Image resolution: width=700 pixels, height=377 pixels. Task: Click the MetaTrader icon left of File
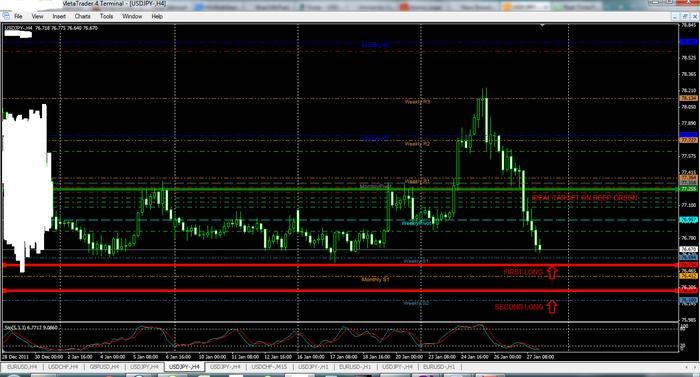[x=6, y=16]
